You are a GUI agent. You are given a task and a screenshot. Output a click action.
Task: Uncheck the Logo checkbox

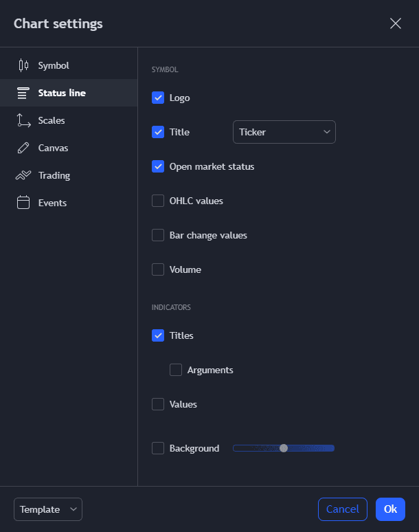(158, 98)
